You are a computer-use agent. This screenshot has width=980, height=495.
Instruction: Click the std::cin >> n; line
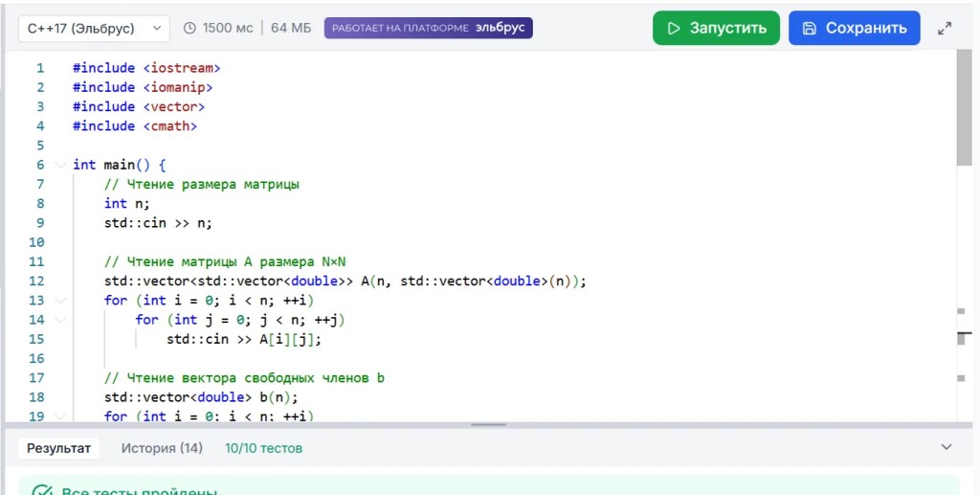pyautogui.click(x=158, y=223)
